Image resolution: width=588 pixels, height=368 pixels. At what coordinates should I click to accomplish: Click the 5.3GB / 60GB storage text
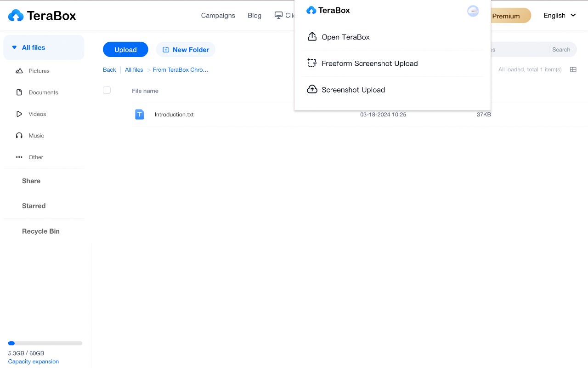26,353
